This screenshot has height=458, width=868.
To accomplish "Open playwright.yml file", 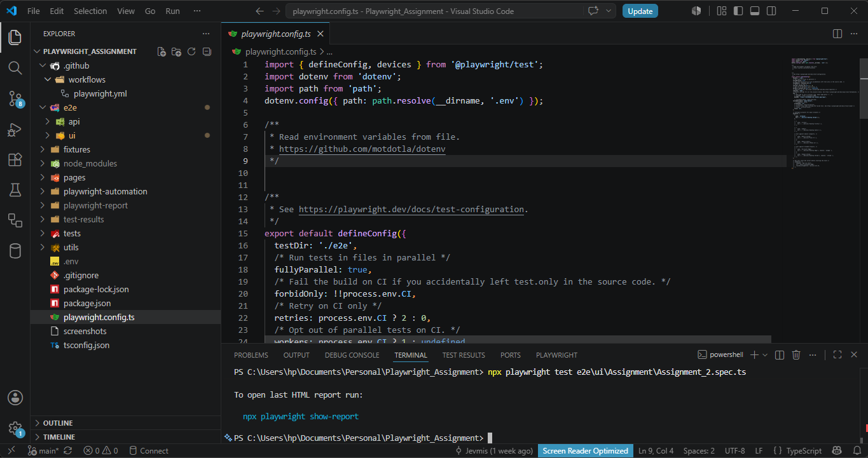I will click(x=100, y=93).
